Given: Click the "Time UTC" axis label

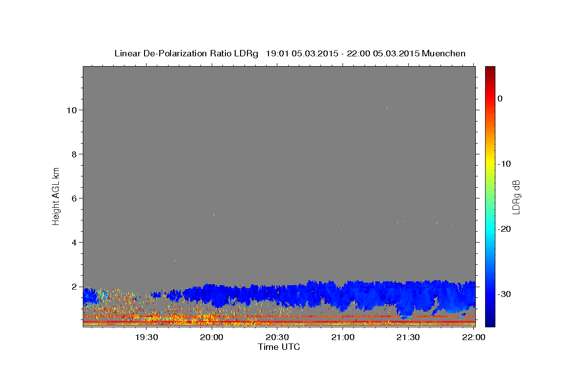Looking at the screenshot, I should (x=279, y=347).
